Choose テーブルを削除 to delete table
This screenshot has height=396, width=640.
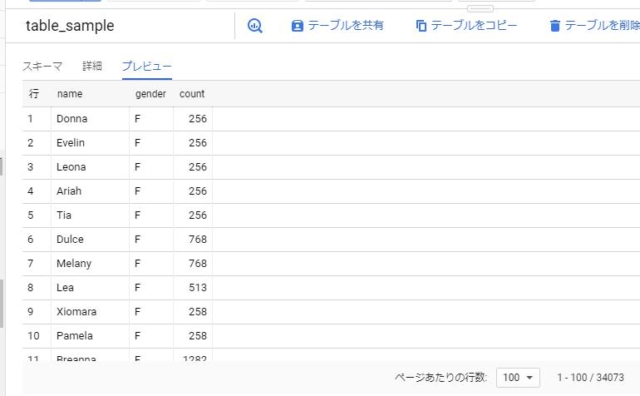click(x=595, y=26)
